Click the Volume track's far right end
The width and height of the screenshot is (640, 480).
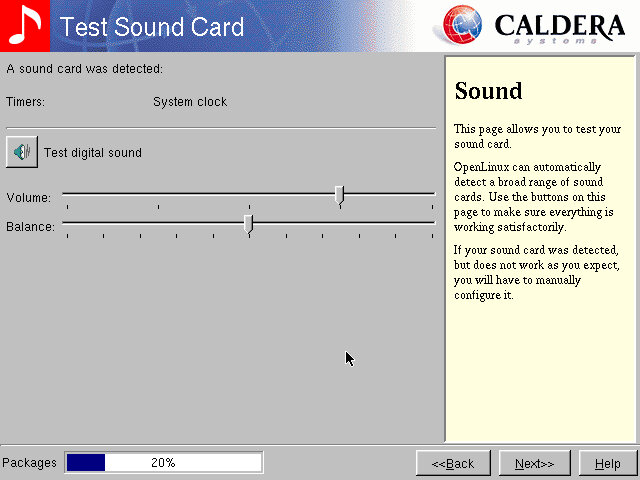(431, 194)
